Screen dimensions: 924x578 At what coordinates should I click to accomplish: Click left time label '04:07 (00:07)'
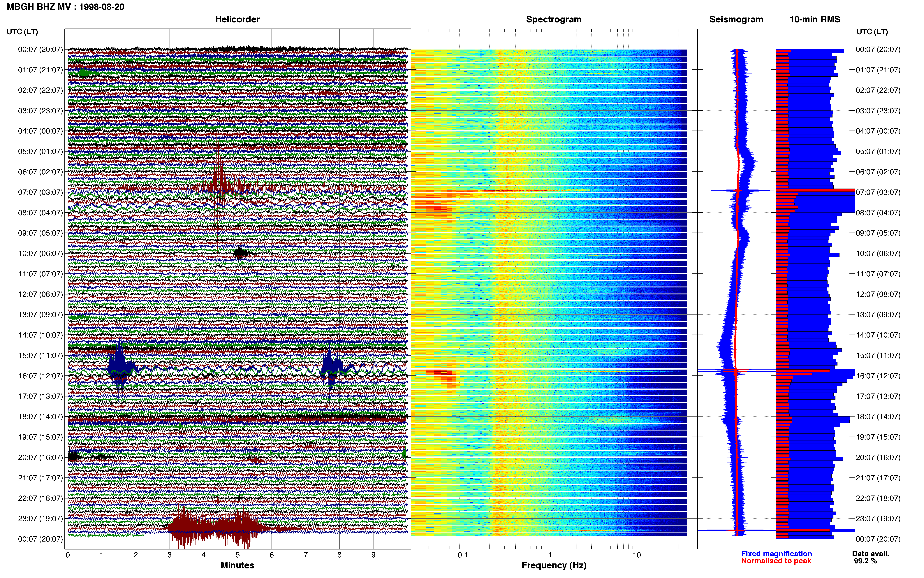click(x=41, y=131)
